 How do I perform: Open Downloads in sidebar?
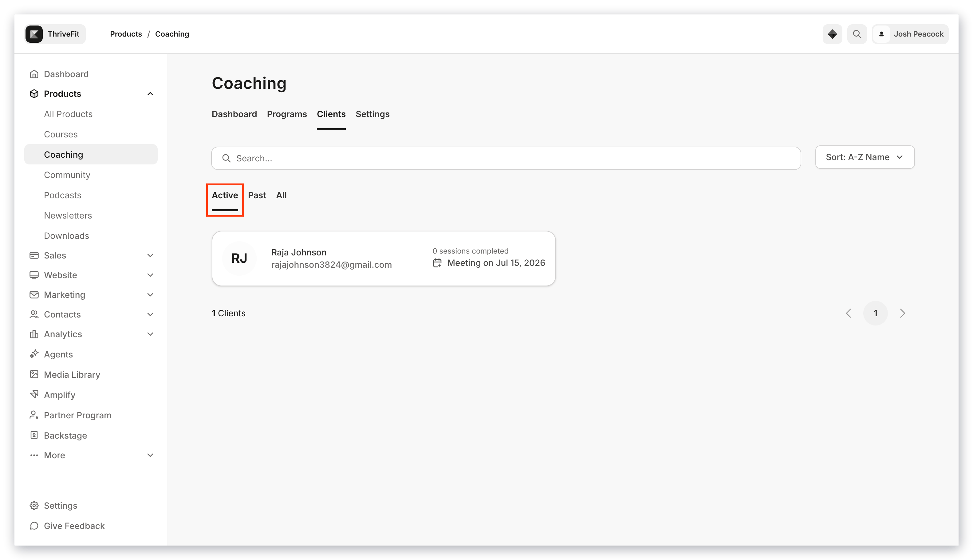tap(66, 236)
